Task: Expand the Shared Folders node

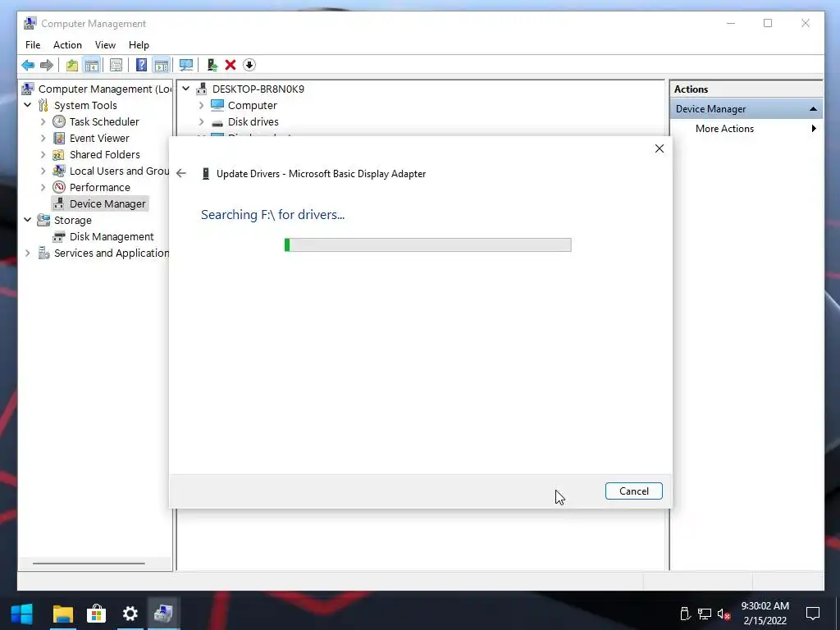Action: (x=43, y=155)
